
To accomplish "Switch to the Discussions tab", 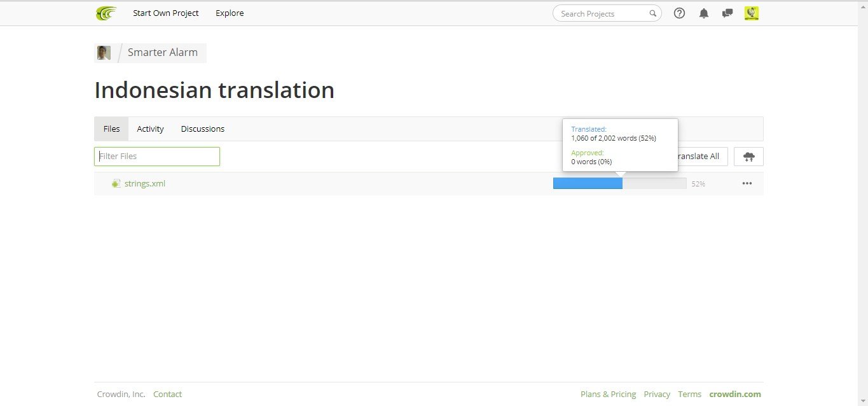I will (202, 129).
